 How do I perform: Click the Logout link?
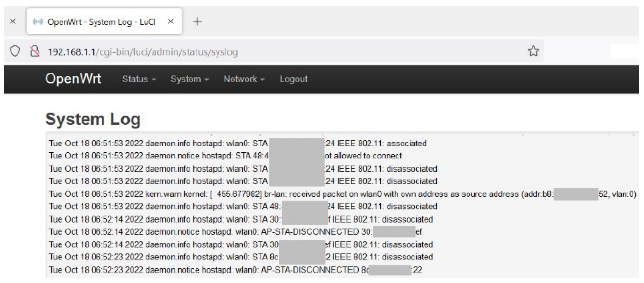pos(293,79)
